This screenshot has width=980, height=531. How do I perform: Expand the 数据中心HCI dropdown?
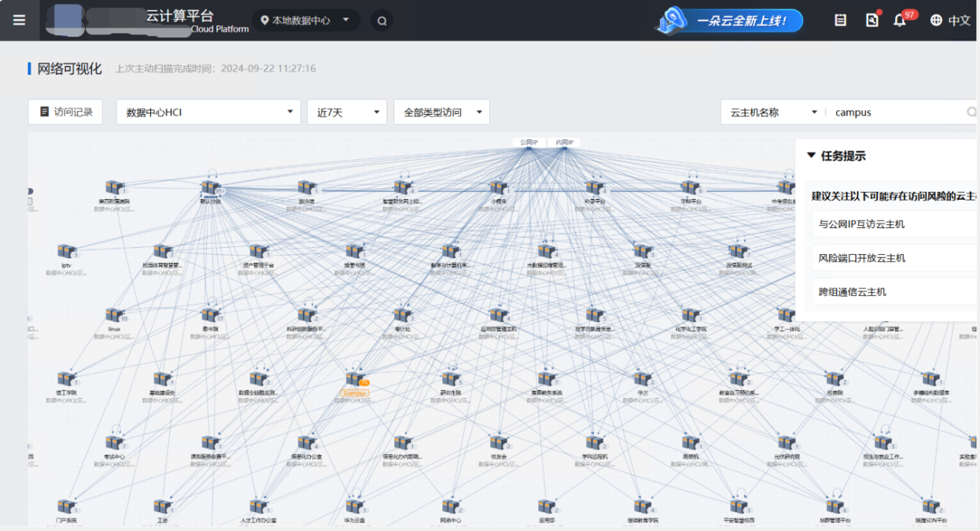coord(208,112)
